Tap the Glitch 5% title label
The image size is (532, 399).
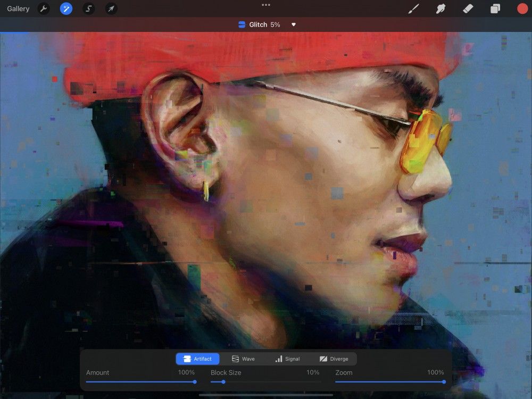pos(259,24)
